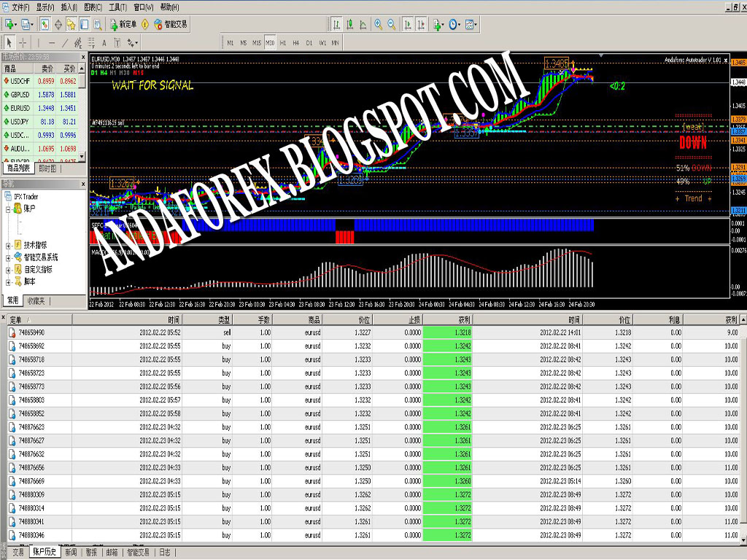This screenshot has width=747, height=560.
Task: Select the horizontal line drawing tool
Action: [52, 43]
